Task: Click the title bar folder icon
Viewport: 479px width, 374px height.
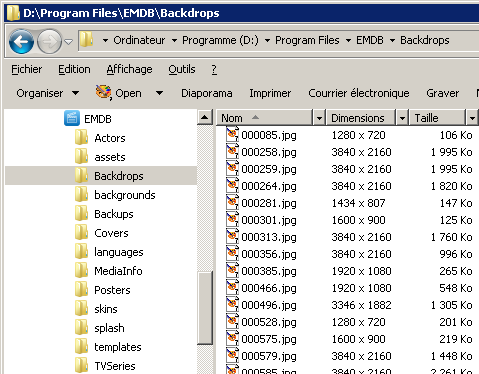Action: pos(13,13)
